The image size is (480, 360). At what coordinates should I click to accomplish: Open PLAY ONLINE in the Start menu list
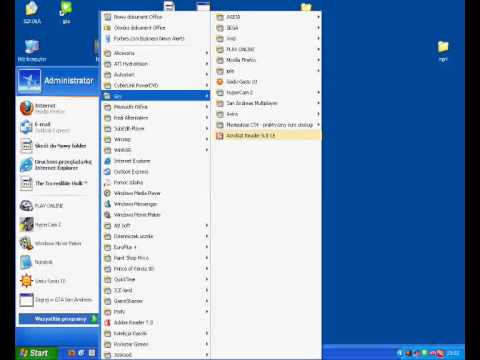(57, 206)
